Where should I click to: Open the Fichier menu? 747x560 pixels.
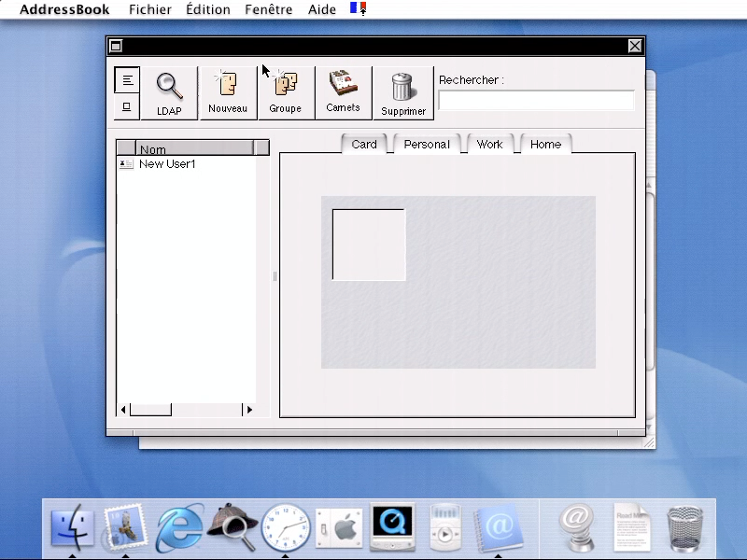pyautogui.click(x=150, y=9)
